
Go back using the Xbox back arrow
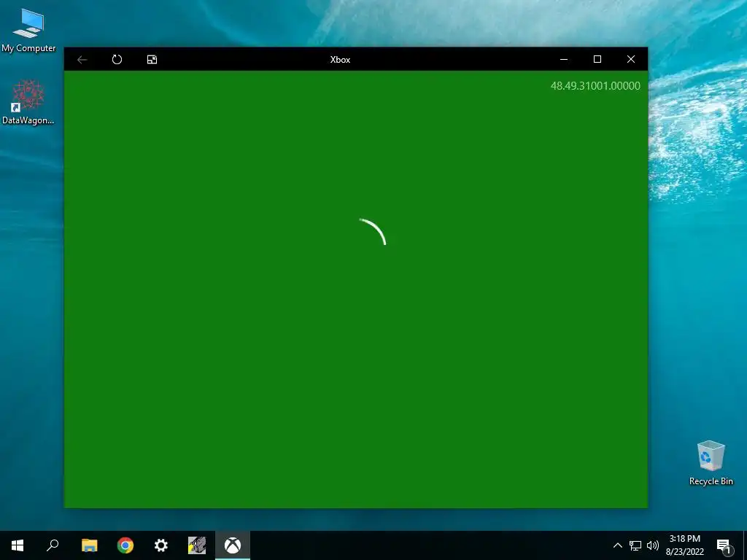[x=82, y=60]
